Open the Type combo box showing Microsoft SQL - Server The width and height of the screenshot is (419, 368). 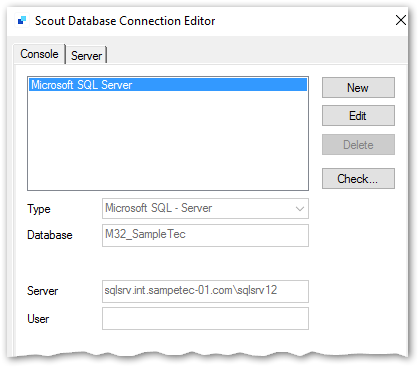[x=205, y=209]
